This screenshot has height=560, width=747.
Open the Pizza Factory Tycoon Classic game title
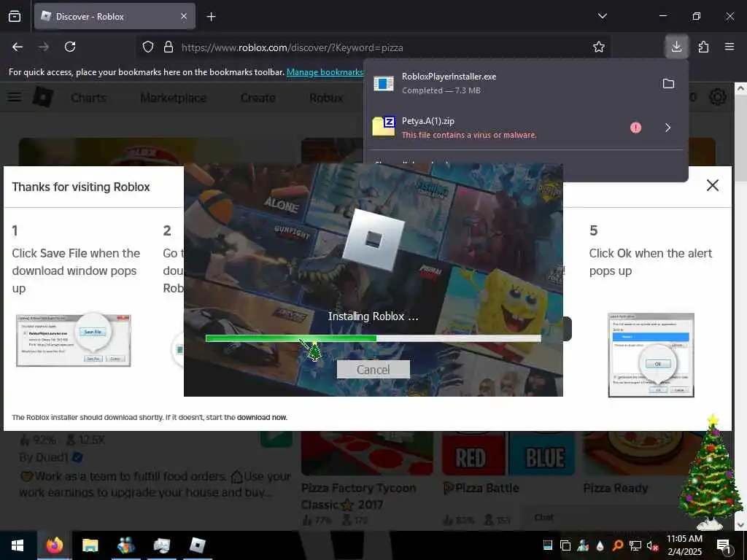(x=358, y=496)
